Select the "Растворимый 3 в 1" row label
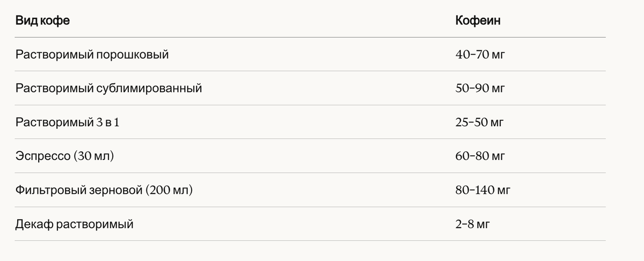 [x=68, y=122]
